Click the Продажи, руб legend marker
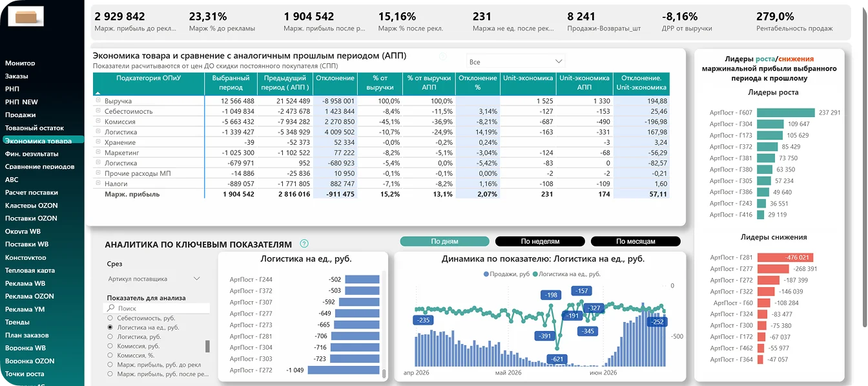Viewport: 868px width, 386px height. [x=486, y=274]
